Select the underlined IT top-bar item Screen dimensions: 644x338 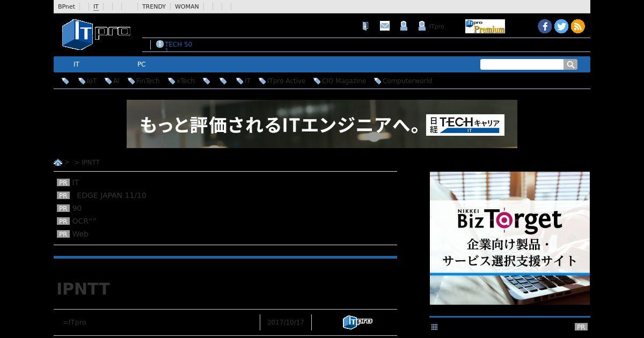(96, 6)
